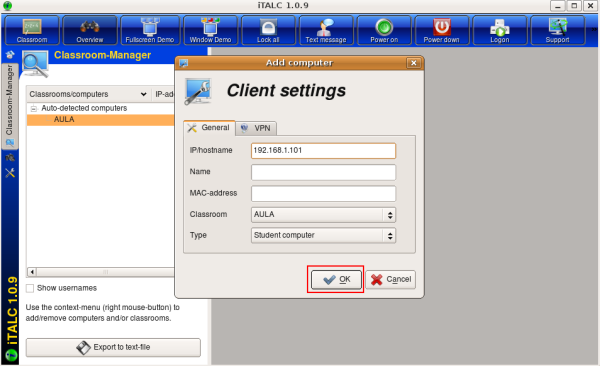Open the Type dropdown
Image resolution: width=600 pixels, height=366 pixels.
(323, 235)
